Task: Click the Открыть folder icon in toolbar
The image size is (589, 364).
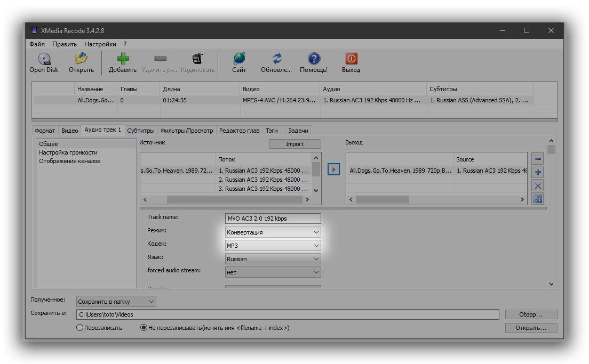Action: (x=81, y=59)
